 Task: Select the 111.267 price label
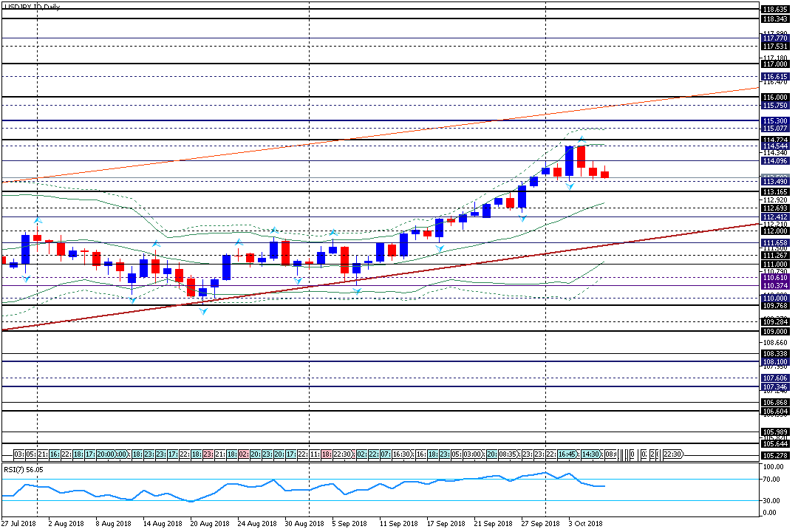[775, 256]
